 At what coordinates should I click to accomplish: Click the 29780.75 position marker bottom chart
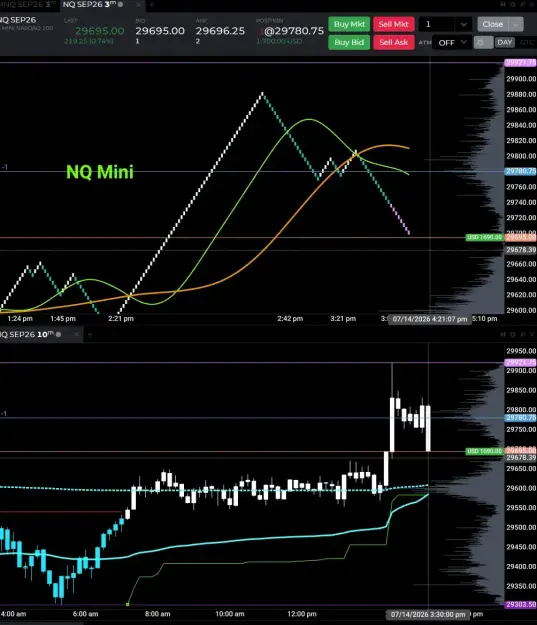520,418
